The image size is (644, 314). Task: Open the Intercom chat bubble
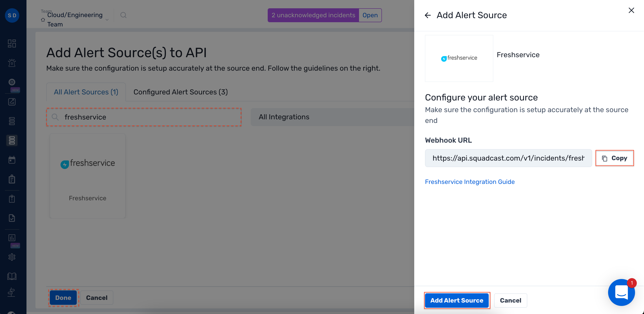pos(622,292)
